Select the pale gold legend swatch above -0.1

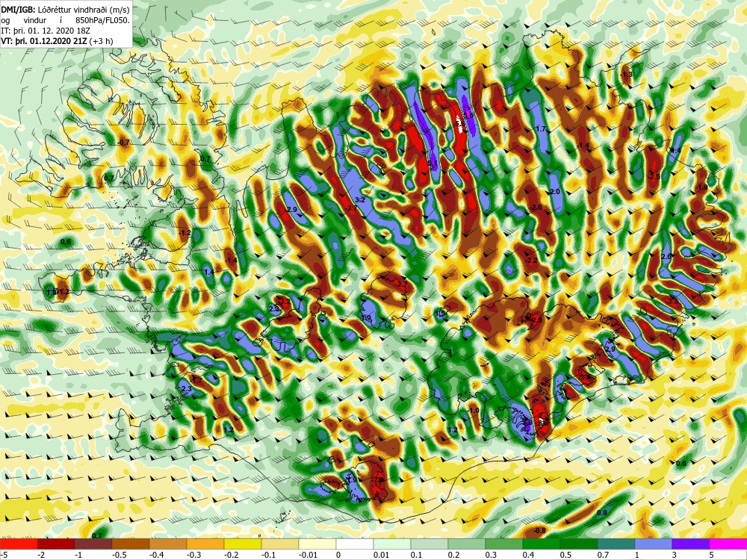click(x=280, y=544)
